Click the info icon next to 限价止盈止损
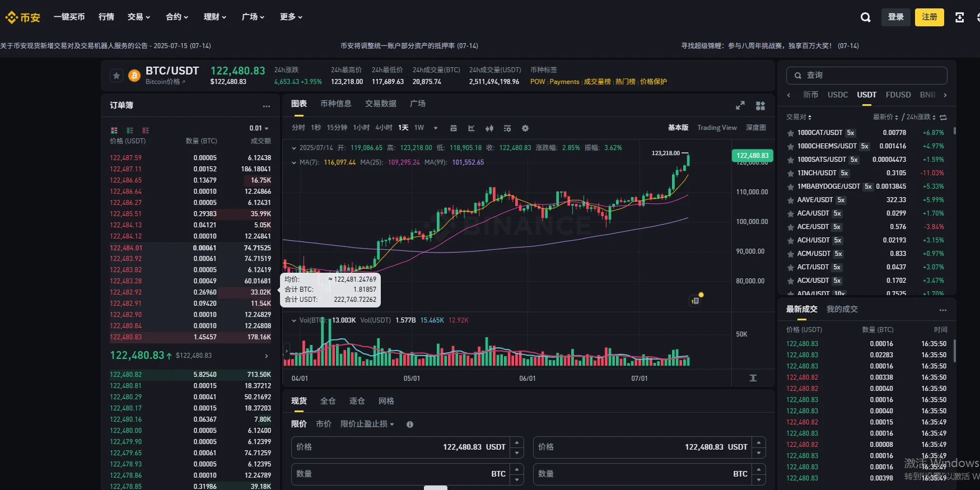980x490 pixels. pos(410,424)
